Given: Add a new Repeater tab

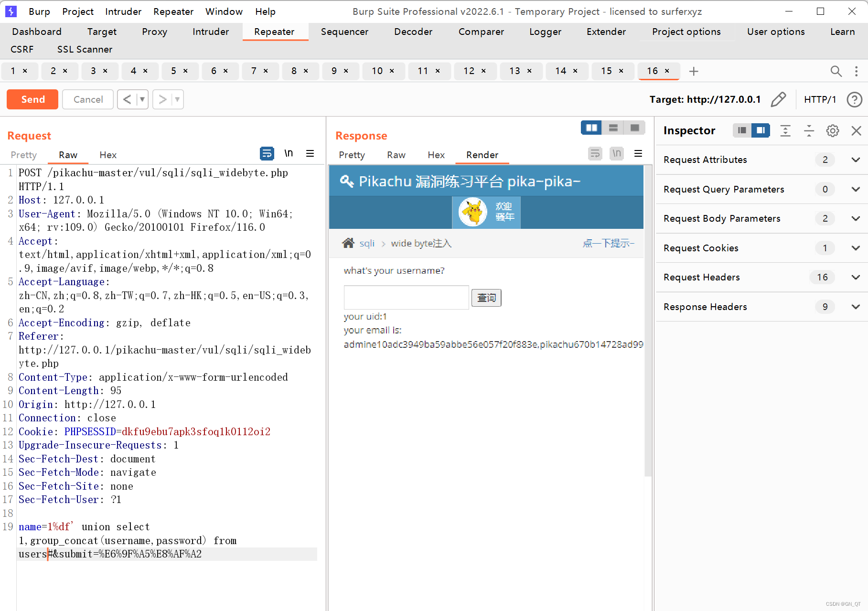Looking at the screenshot, I should [694, 71].
